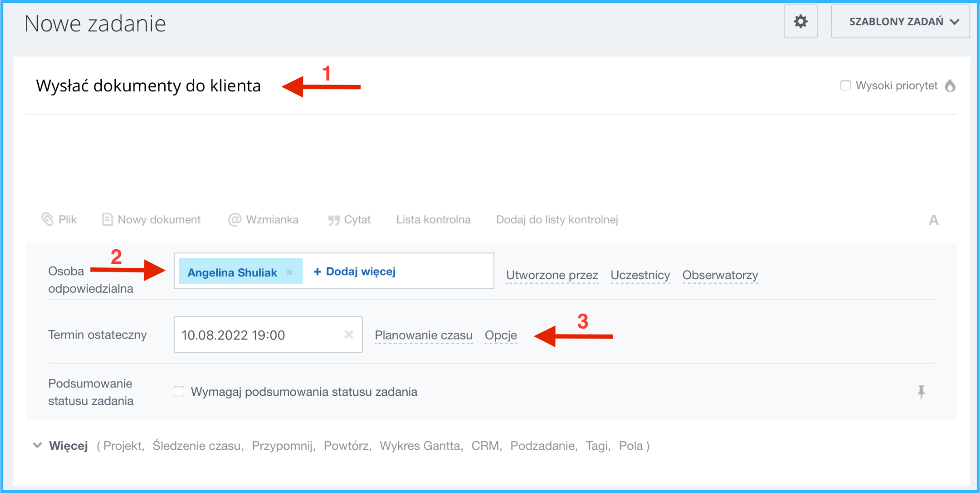Click Dodaj więcej to add a person
This screenshot has width=980, height=493.
pos(355,272)
